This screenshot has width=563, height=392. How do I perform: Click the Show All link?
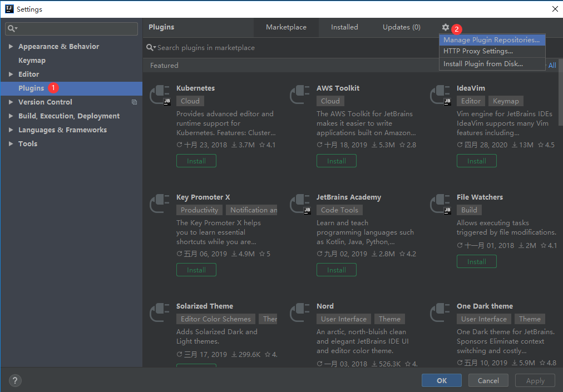point(552,66)
